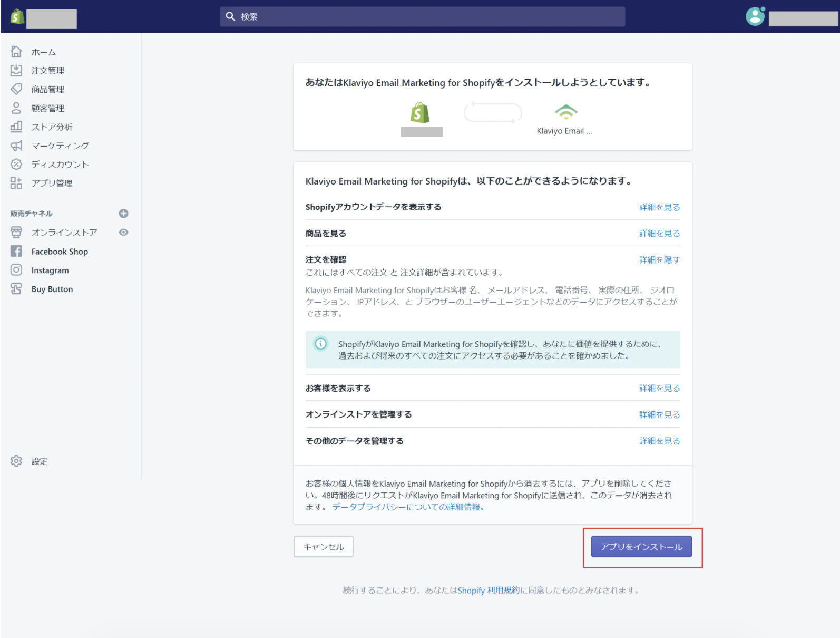Viewport: 840px width, 638px height.
Task: Click the 検索 search field
Action: (422, 17)
